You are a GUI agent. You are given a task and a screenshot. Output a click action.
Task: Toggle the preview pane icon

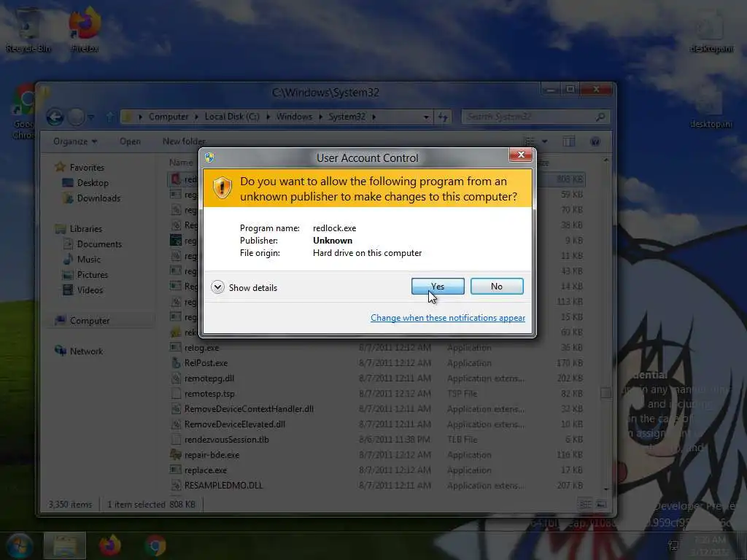tap(569, 141)
